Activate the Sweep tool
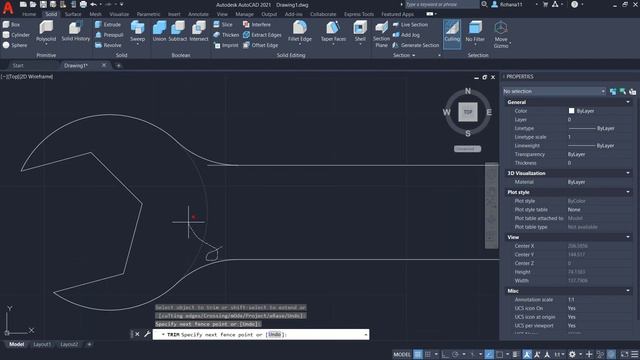640x360 pixels. 138,31
